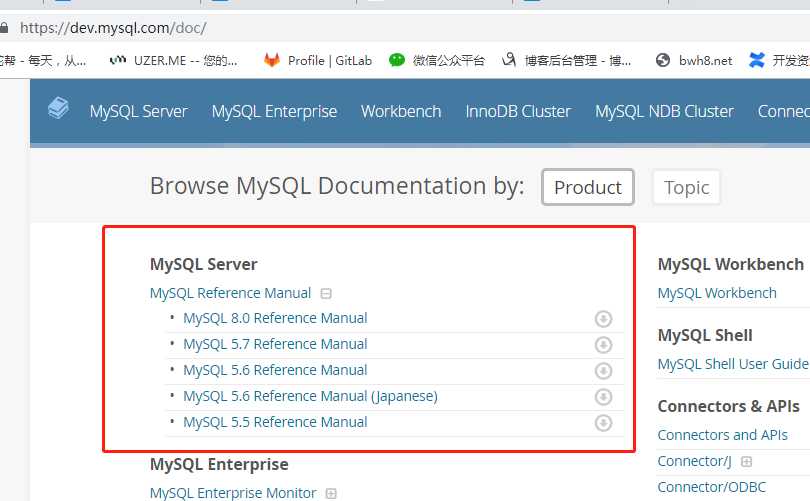This screenshot has height=501, width=810.
Task: Open the 博客后台管理 bookmark icon
Action: (x=509, y=60)
